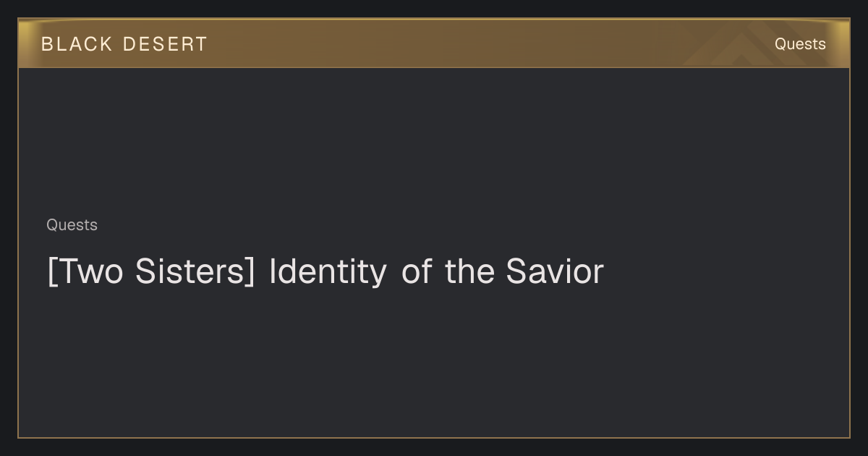Click the word Savior in the heading

coord(555,272)
